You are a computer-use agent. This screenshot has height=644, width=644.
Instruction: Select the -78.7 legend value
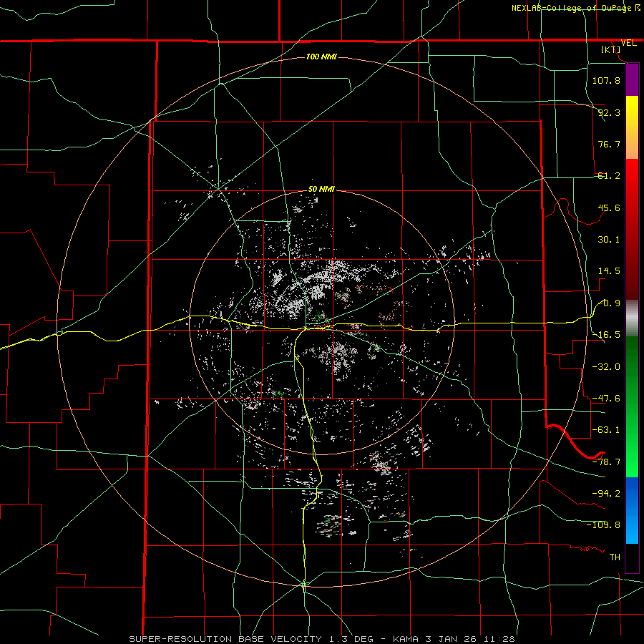pyautogui.click(x=606, y=462)
